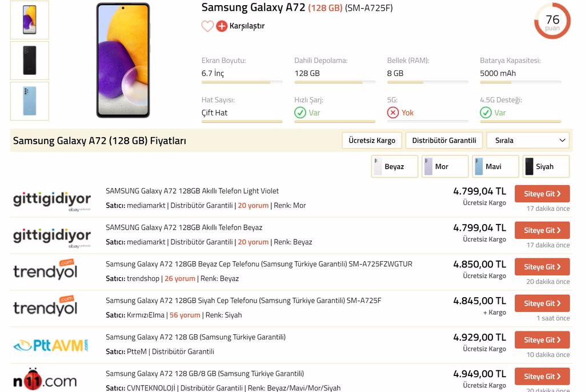Click the n11.com store logo
The width and height of the screenshot is (585, 392).
pos(45,379)
